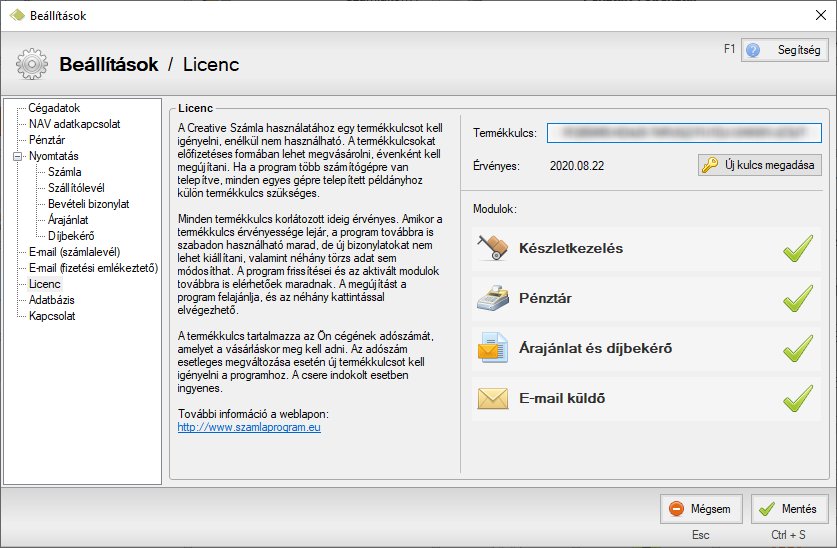Screen dimensions: 837x548
Task: Collapse the Nyomtatás tree node
Action: click(x=18, y=156)
